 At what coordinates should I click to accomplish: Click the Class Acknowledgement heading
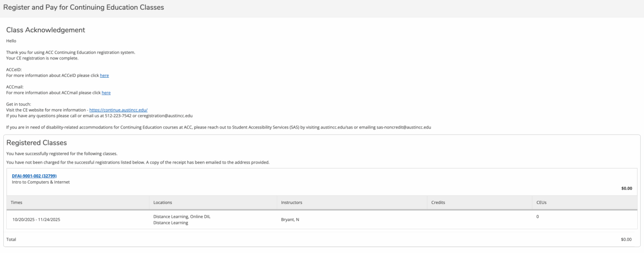(46, 30)
